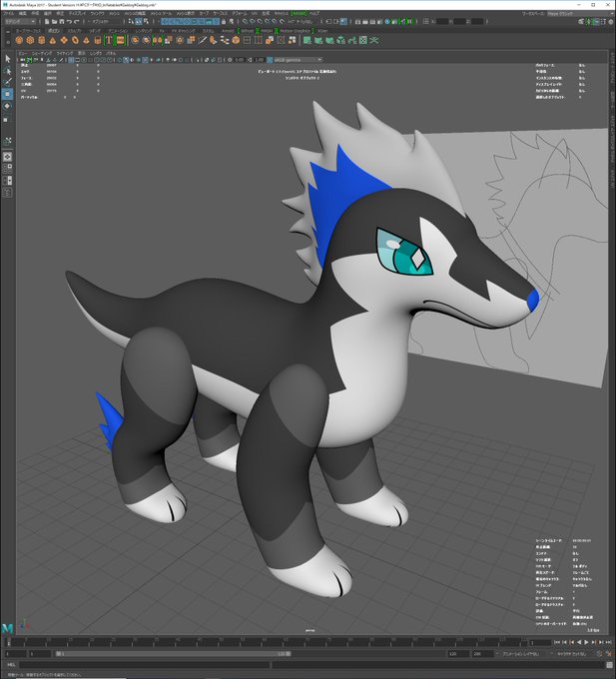
Task: Open animation preferences icon at bottom right
Action: (x=609, y=653)
